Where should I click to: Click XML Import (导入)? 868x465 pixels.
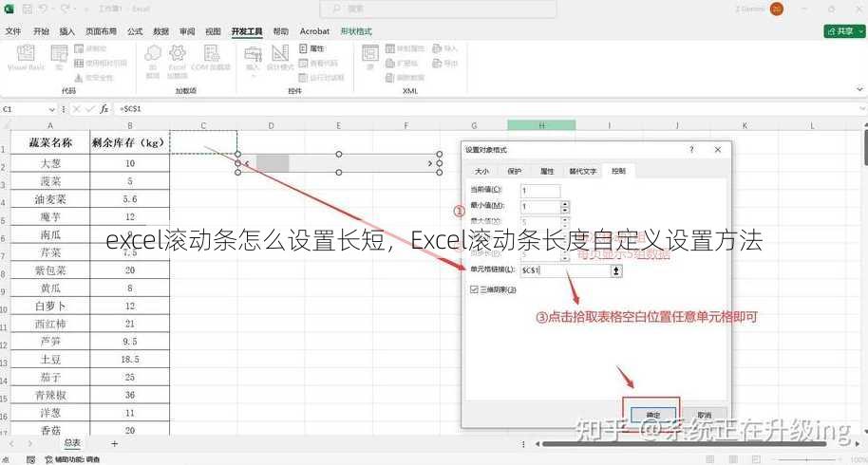[445, 48]
